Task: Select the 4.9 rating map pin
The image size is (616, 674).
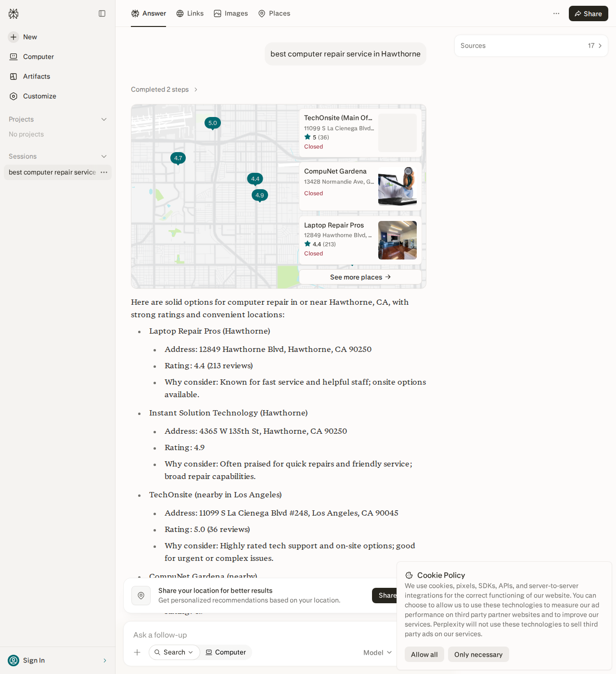Action: pos(260,195)
